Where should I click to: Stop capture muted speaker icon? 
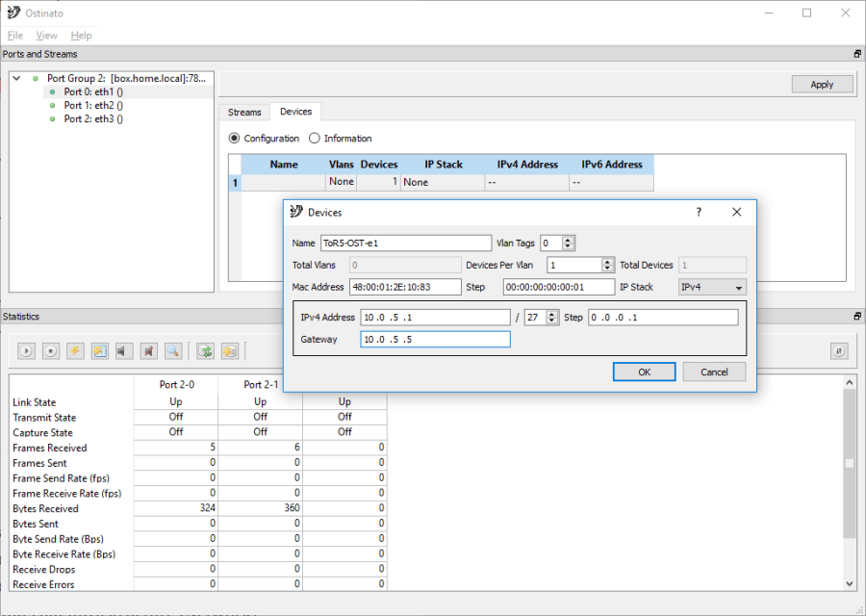click(x=148, y=350)
